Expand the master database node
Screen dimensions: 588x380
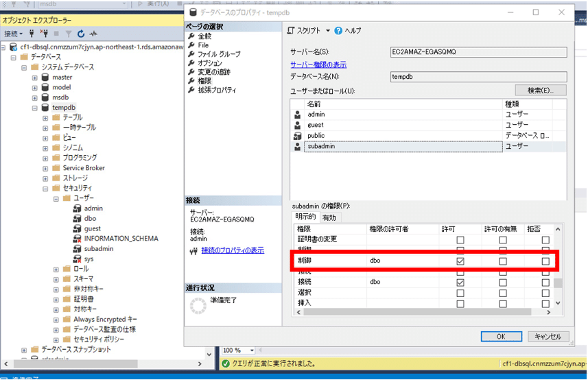coord(34,78)
